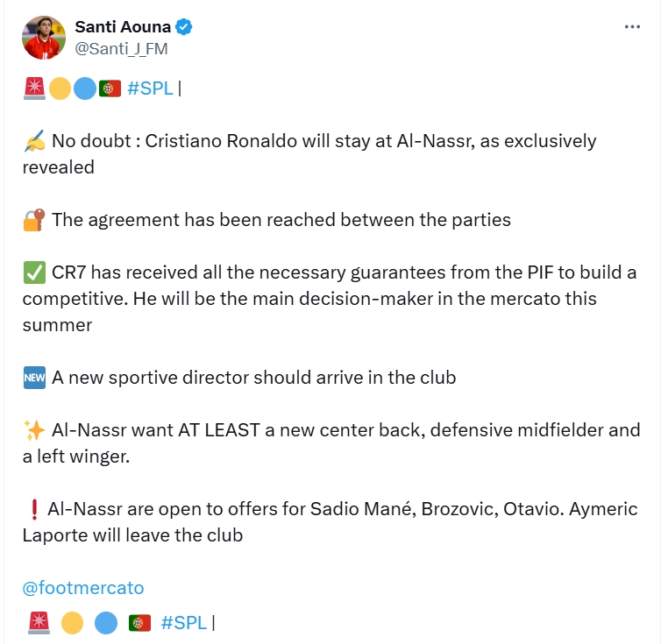Viewport: 661px width, 644px height.
Task: Click the sparkles emoji
Action: (x=34, y=430)
